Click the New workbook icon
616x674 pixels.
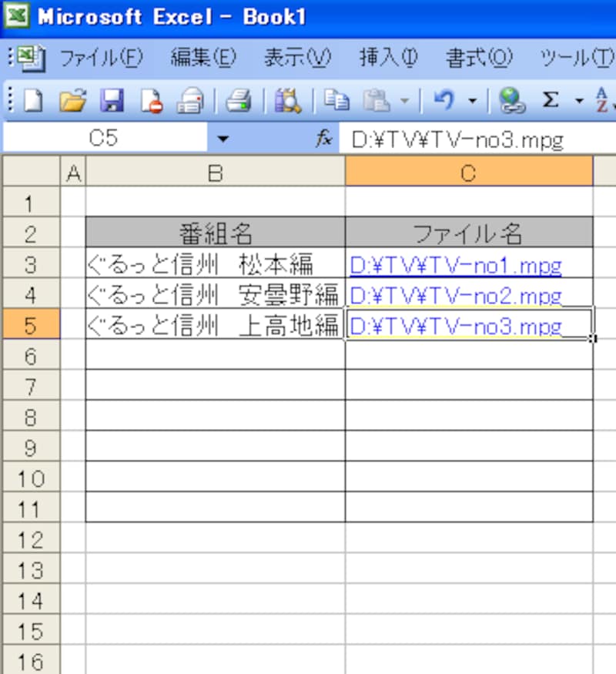(x=33, y=101)
